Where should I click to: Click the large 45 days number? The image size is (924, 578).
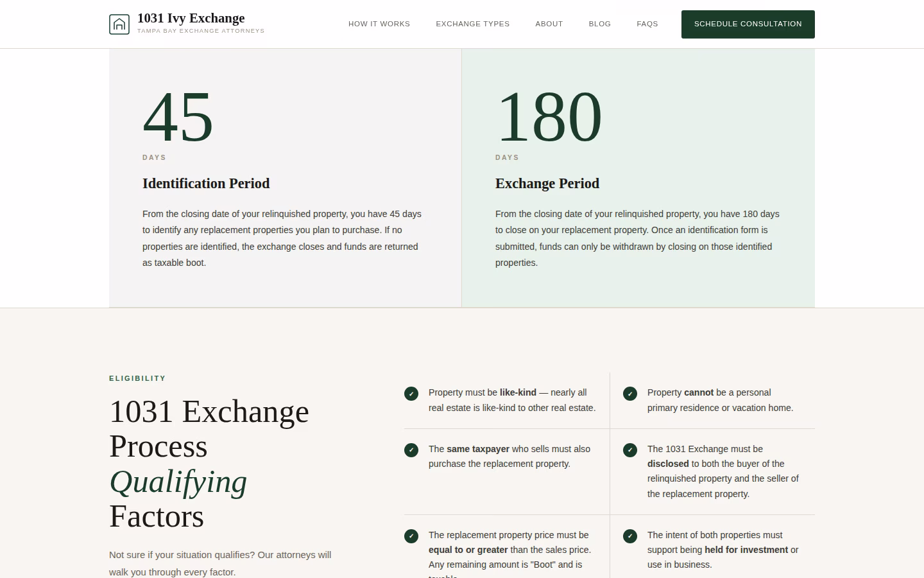[178, 117]
